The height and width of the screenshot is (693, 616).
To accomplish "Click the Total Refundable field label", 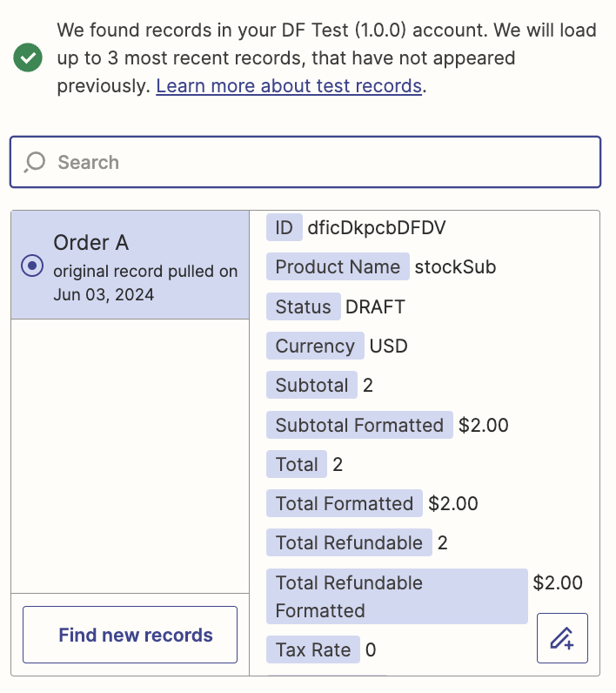I will click(x=349, y=542).
